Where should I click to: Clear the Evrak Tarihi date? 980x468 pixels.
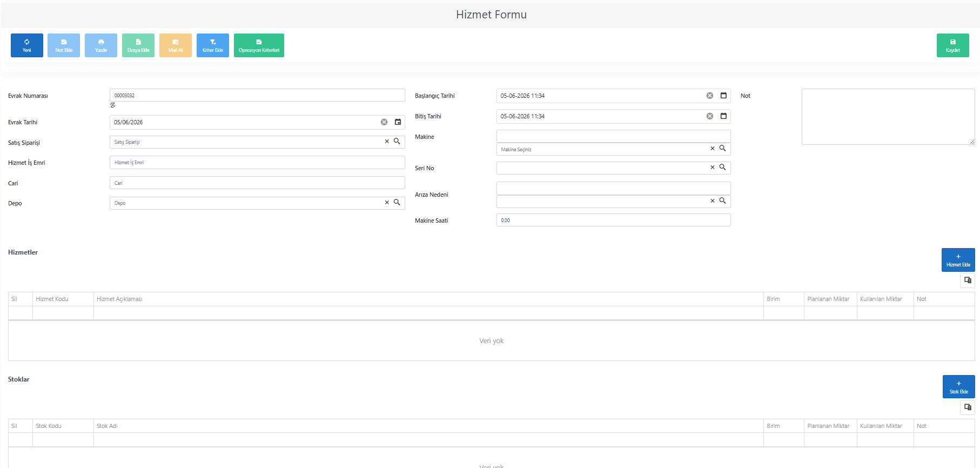pyautogui.click(x=384, y=122)
